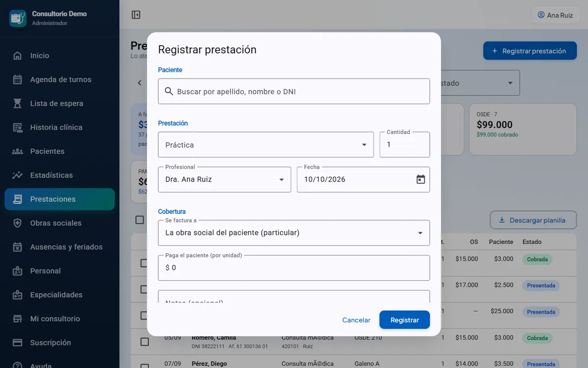Click the Cantidad input field
The width and height of the screenshot is (588, 368).
pyautogui.click(x=405, y=145)
